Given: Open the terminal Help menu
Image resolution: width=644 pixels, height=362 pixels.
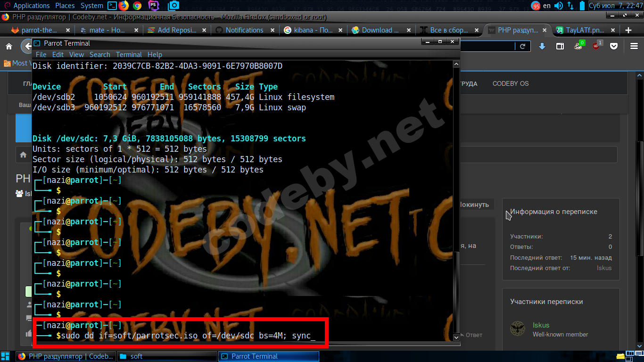Looking at the screenshot, I should [155, 55].
